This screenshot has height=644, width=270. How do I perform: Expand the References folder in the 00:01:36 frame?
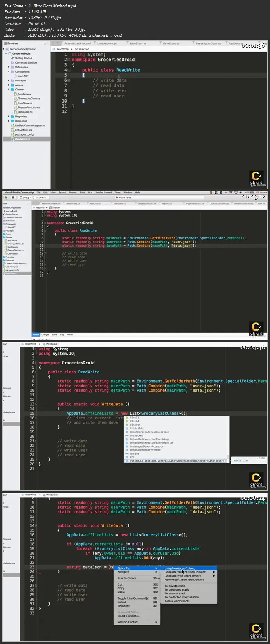(9, 67)
